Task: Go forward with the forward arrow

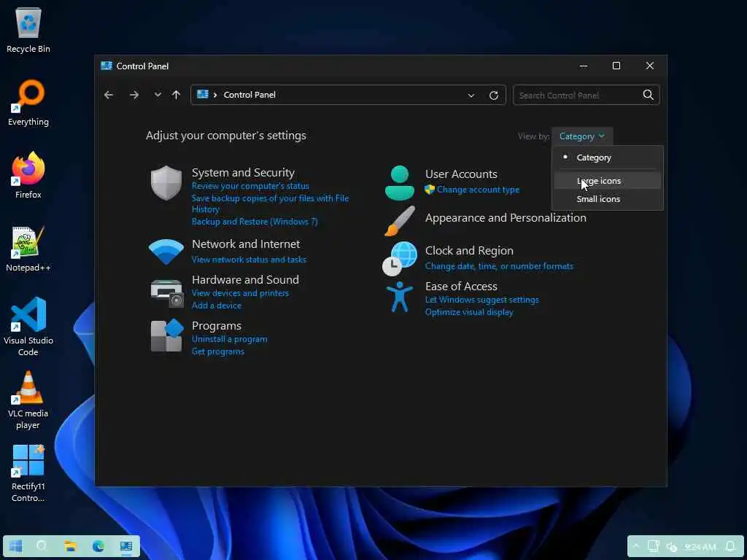Action: (134, 95)
